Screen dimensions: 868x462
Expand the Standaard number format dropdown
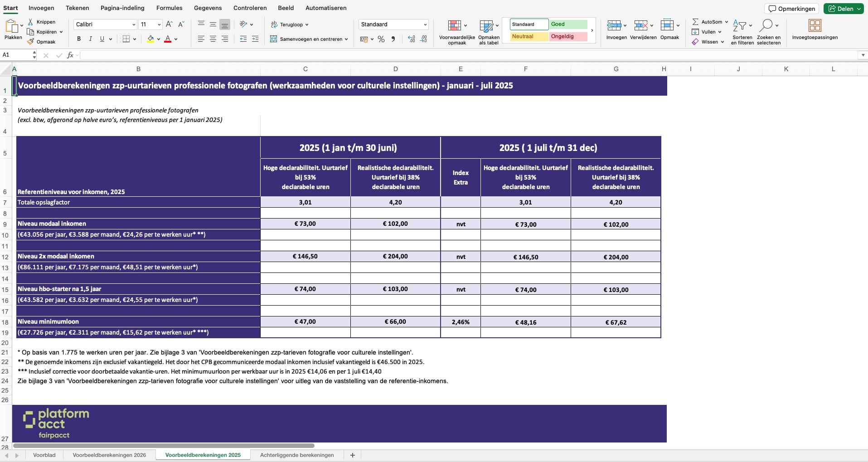coord(425,24)
